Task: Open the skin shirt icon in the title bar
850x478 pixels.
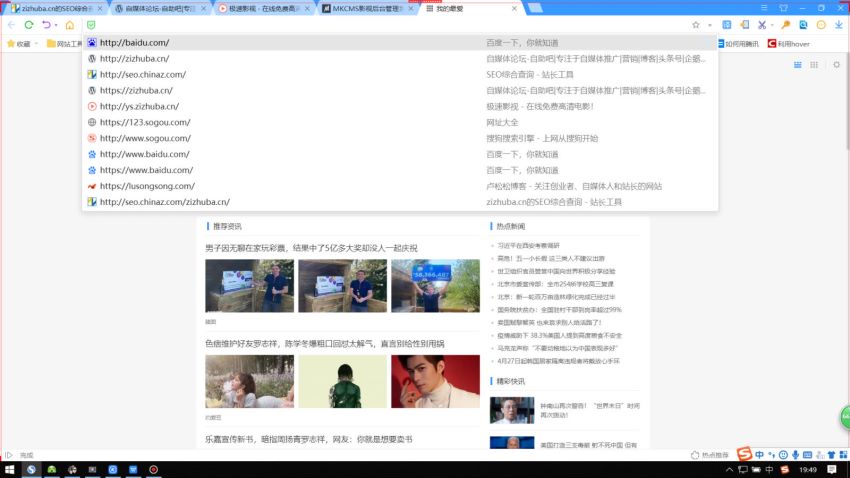Action: tap(783, 8)
